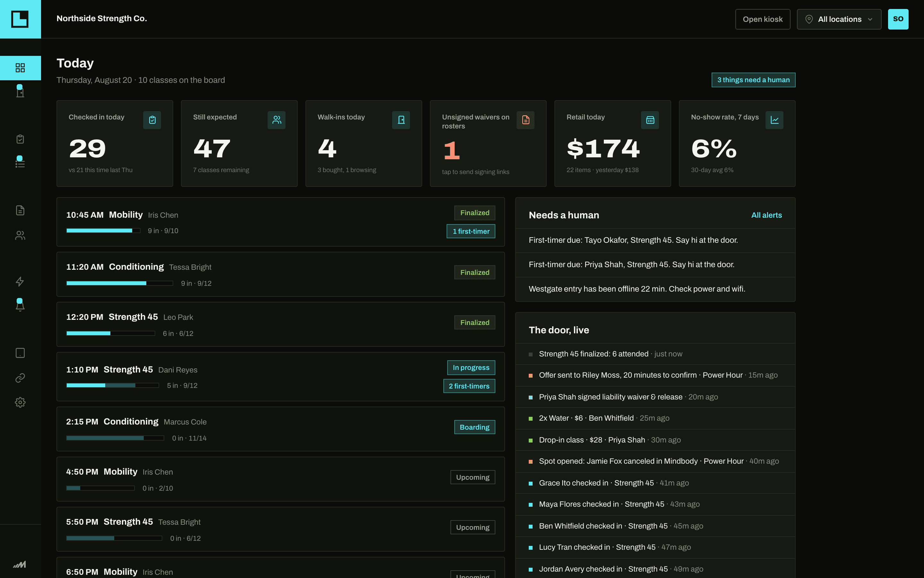Image resolution: width=924 pixels, height=578 pixels.
Task: Click the 3 things need a human badge
Action: click(x=753, y=80)
